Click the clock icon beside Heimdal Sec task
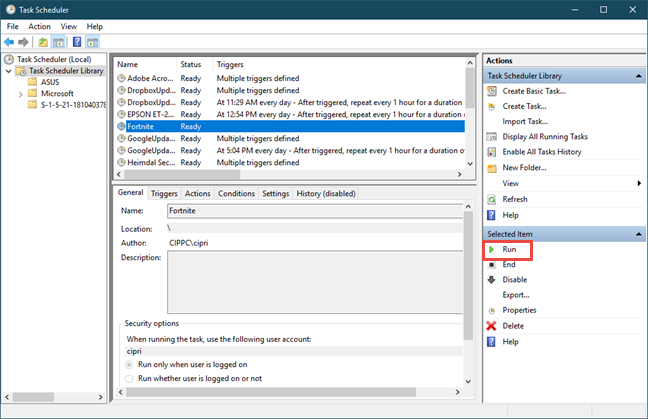The height and width of the screenshot is (419, 648). pos(121,162)
